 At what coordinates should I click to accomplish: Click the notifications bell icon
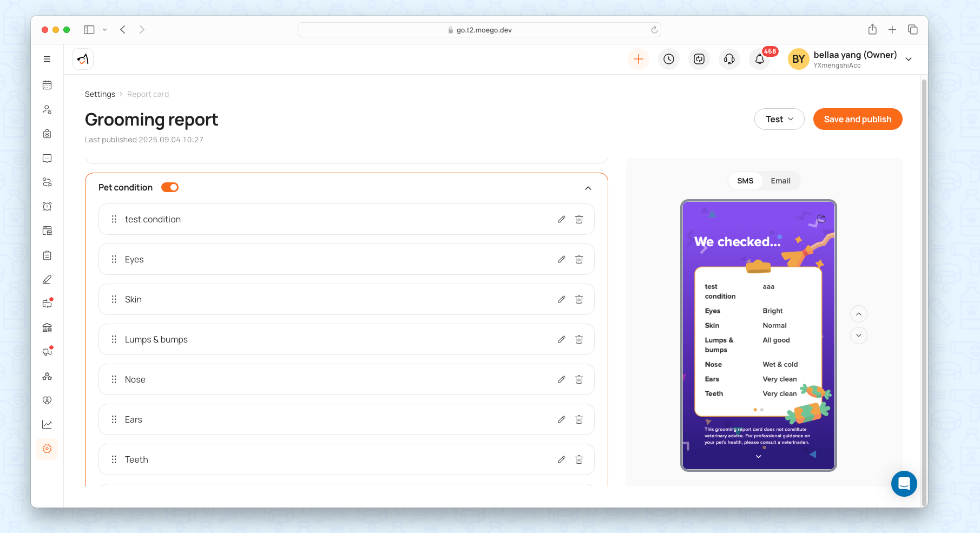point(759,59)
